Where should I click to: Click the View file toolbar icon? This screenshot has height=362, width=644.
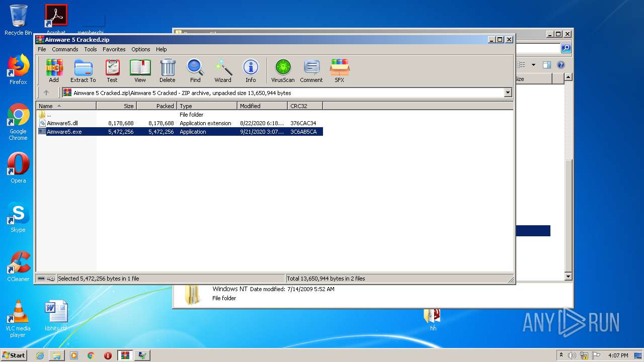click(x=140, y=70)
